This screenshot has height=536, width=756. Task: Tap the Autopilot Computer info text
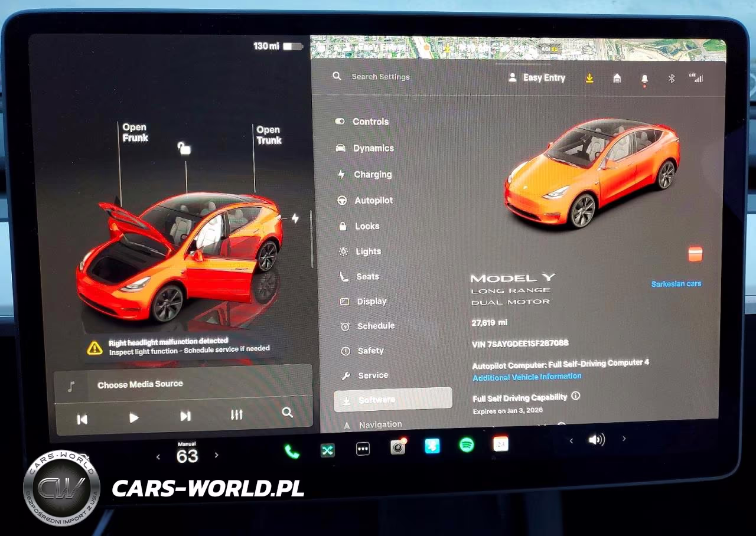561,364
